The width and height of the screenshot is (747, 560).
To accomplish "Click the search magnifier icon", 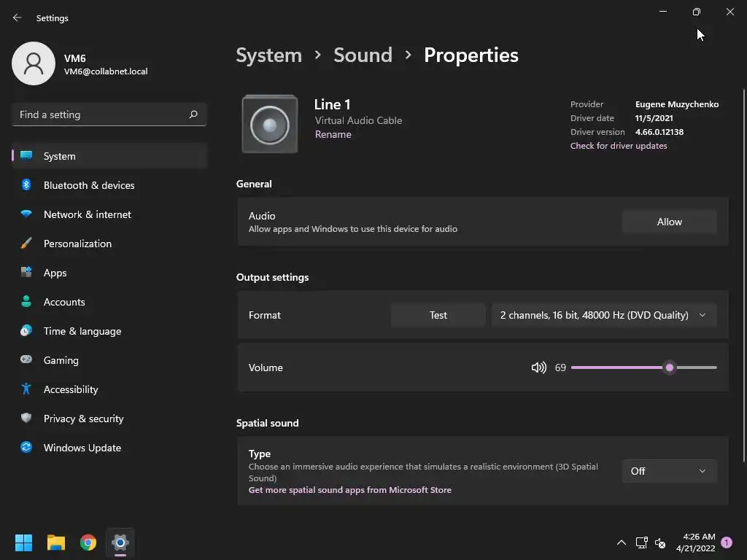I will tap(193, 114).
